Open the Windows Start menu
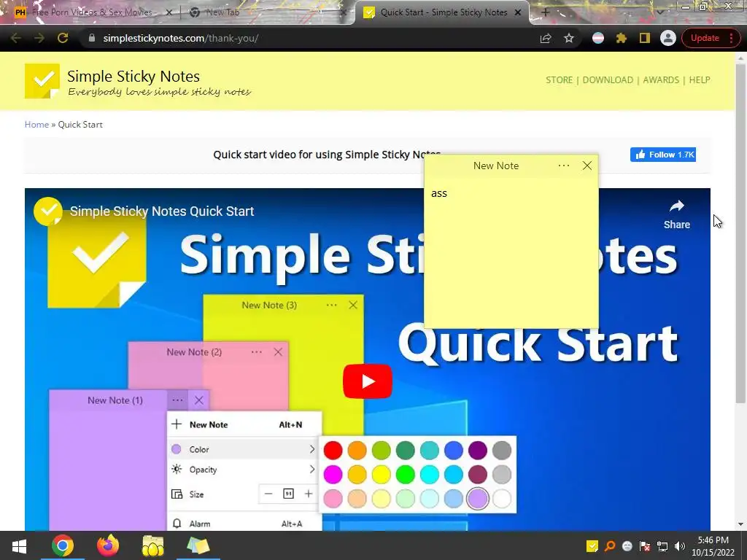The width and height of the screenshot is (747, 560). (x=19, y=545)
